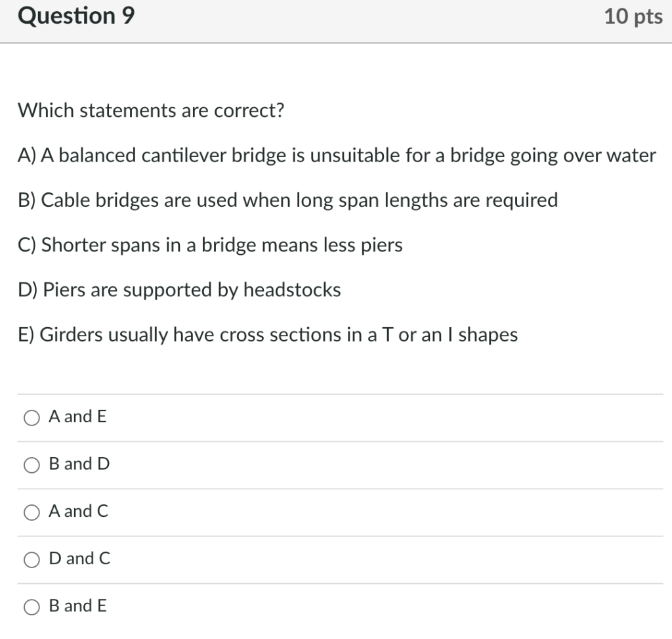Select the 'A and E' radio button
672x639 pixels.
[x=32, y=418]
